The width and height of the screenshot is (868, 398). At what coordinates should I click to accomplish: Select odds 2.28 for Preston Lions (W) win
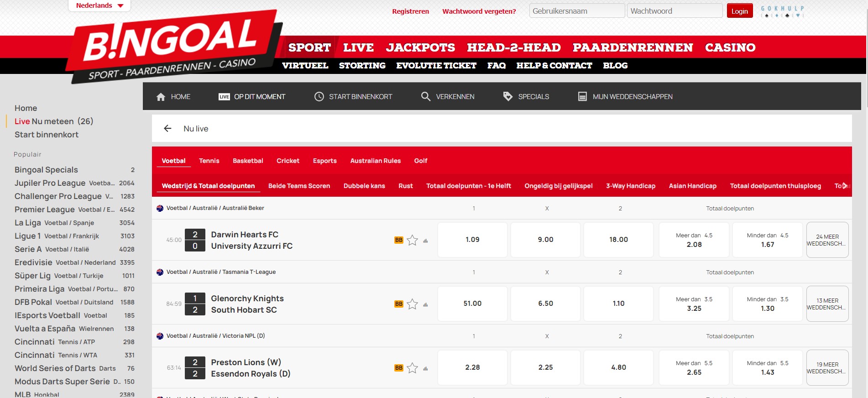(472, 367)
